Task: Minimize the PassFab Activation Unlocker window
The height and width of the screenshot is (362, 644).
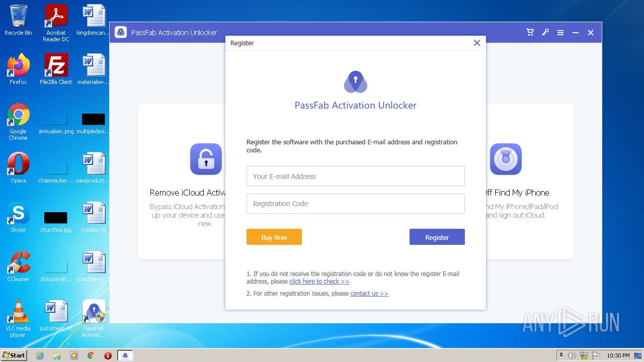Action: [x=576, y=33]
